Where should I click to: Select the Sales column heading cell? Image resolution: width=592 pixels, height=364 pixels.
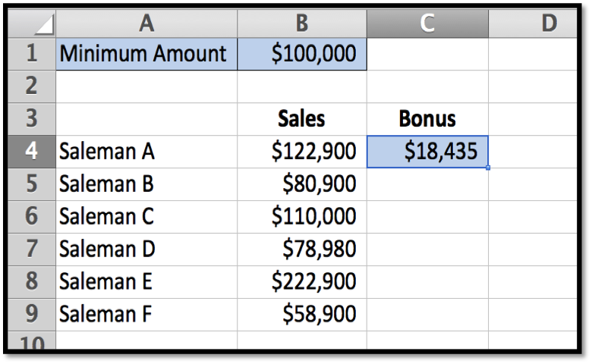[301, 118]
